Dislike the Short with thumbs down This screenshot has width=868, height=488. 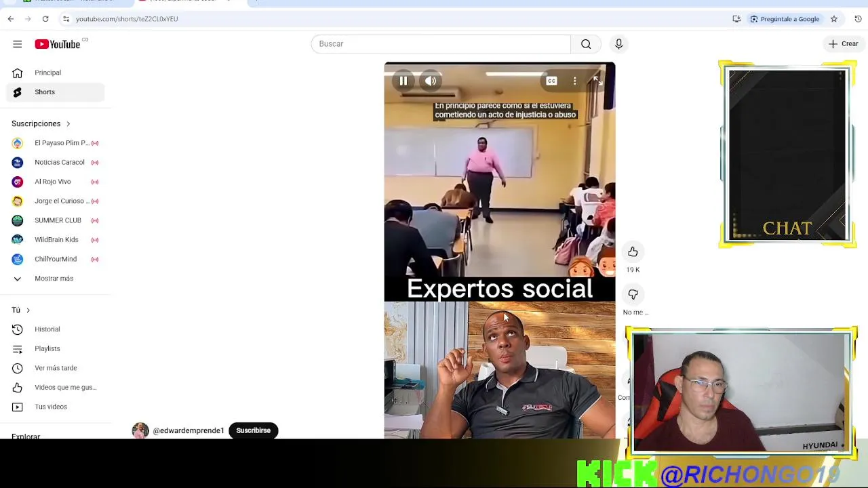pos(633,295)
